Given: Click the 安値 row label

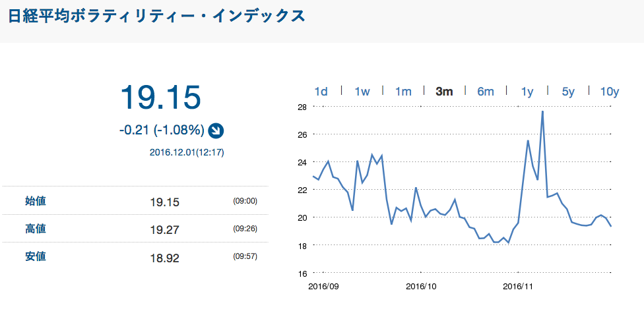Looking at the screenshot, I should (x=35, y=257).
